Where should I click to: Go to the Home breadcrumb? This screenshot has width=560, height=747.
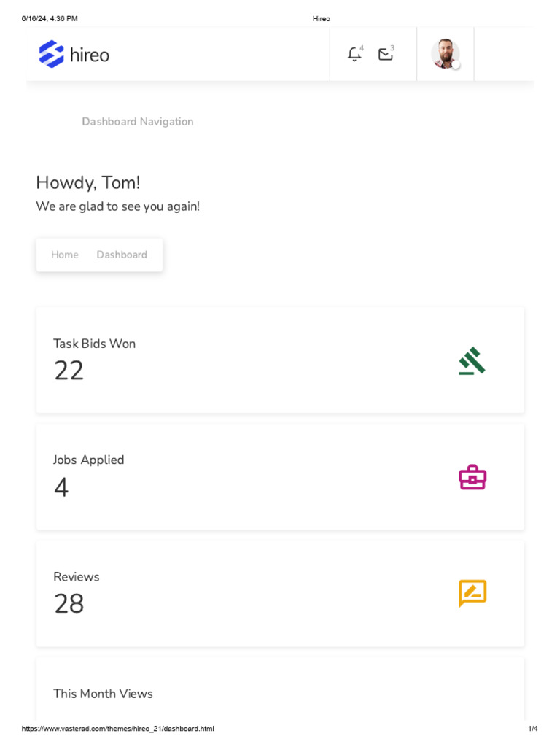(x=65, y=255)
